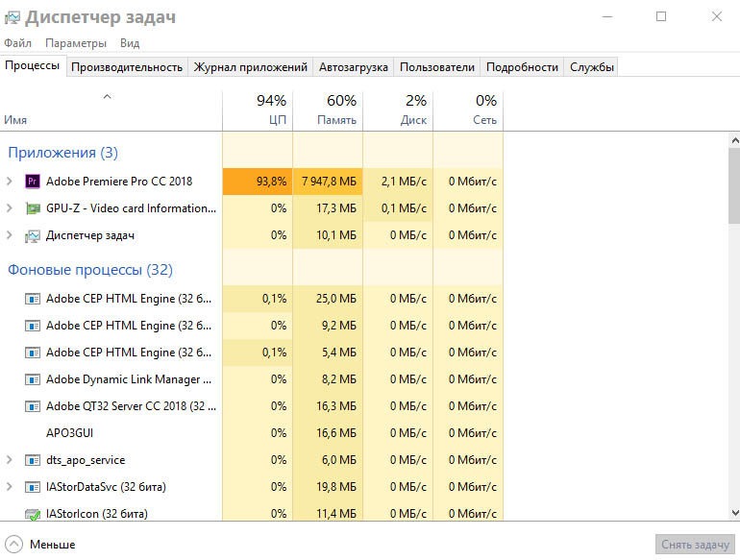The width and height of the screenshot is (740, 560).
Task: Expand the Диспетчер задач app row
Action: [x=9, y=235]
